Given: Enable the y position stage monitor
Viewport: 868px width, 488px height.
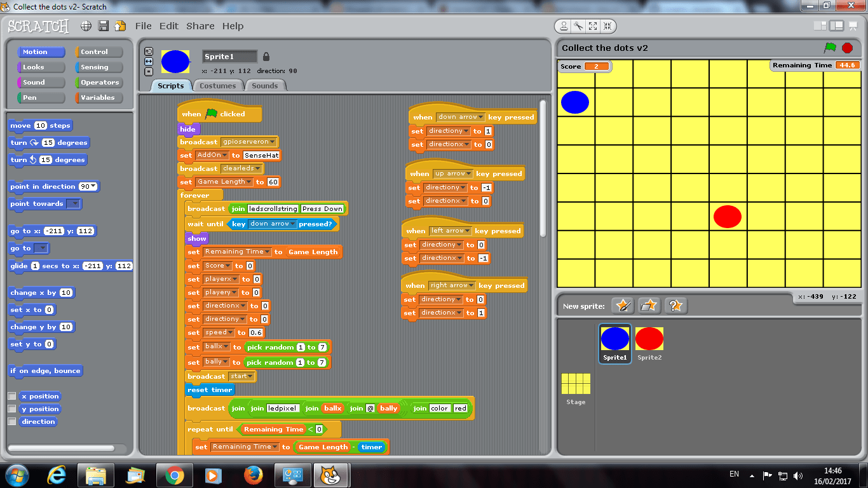Looking at the screenshot, I should pyautogui.click(x=11, y=409).
